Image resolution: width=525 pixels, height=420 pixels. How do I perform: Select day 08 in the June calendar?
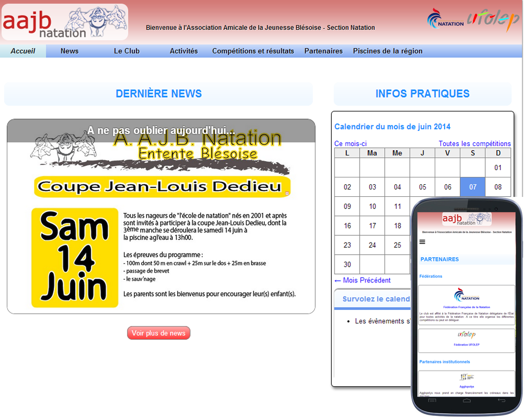[x=498, y=187]
